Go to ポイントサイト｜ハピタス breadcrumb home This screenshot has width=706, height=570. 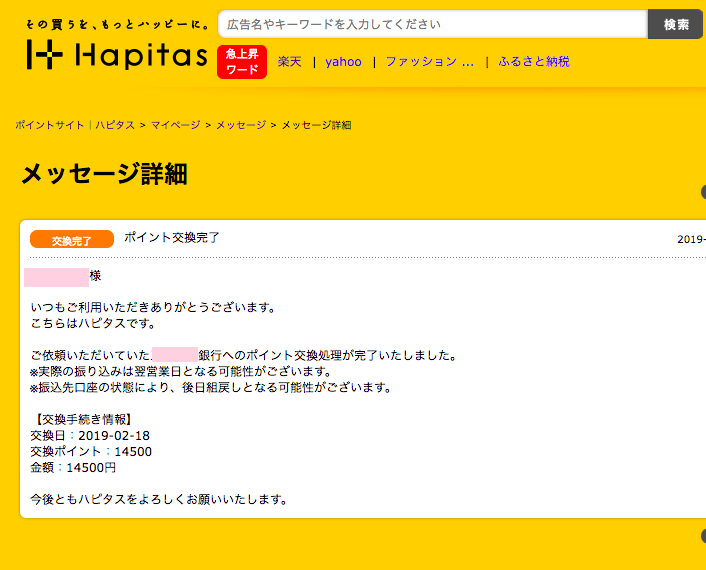point(75,125)
